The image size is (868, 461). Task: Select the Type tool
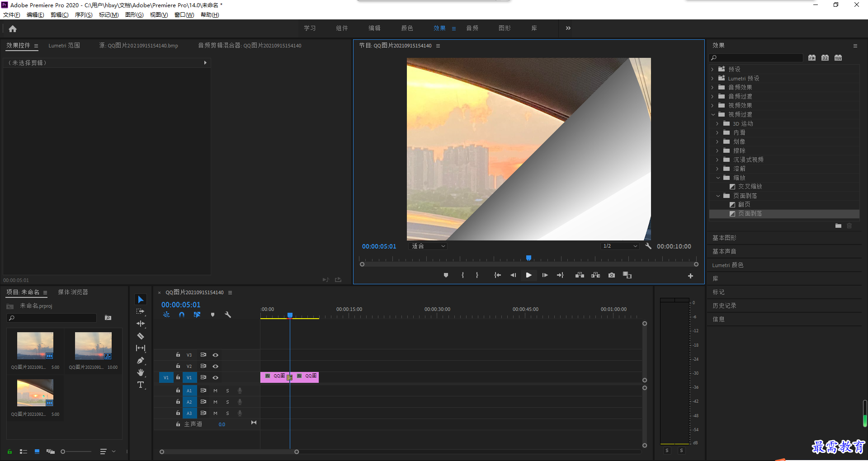[141, 385]
